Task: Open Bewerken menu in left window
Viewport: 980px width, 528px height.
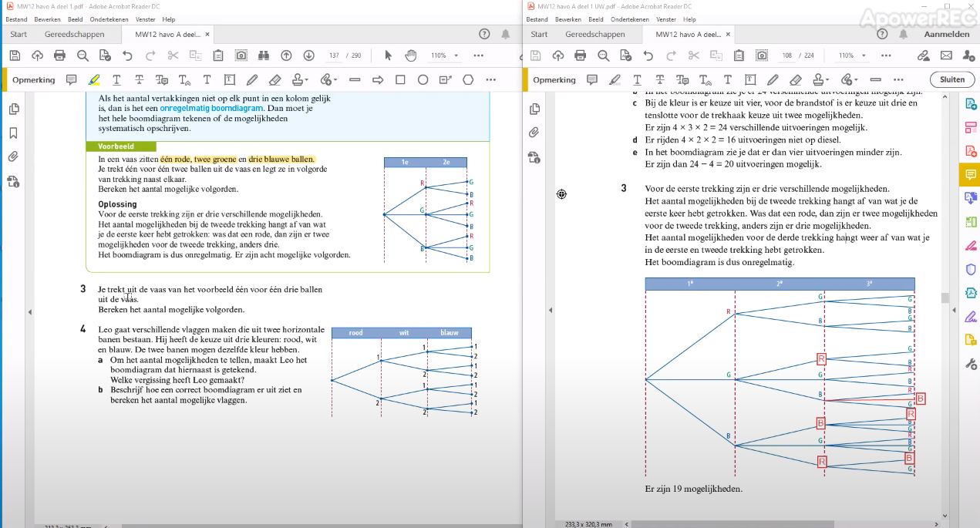Action: tap(48, 19)
